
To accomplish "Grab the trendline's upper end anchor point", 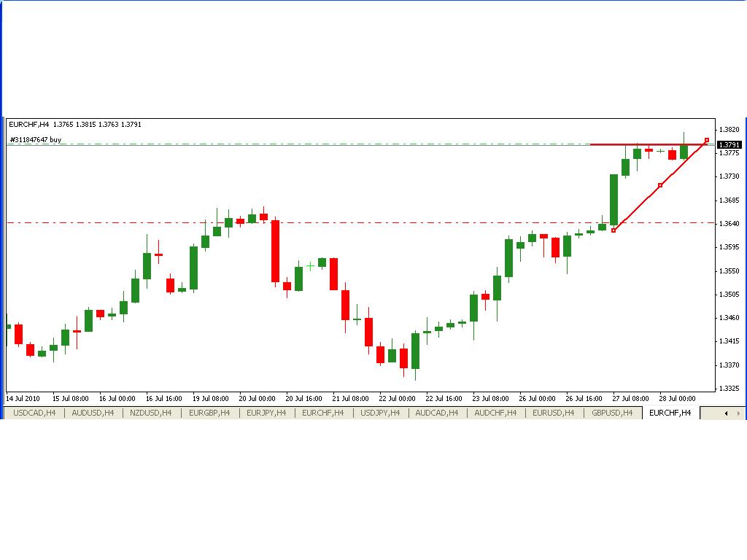I will pos(706,140).
